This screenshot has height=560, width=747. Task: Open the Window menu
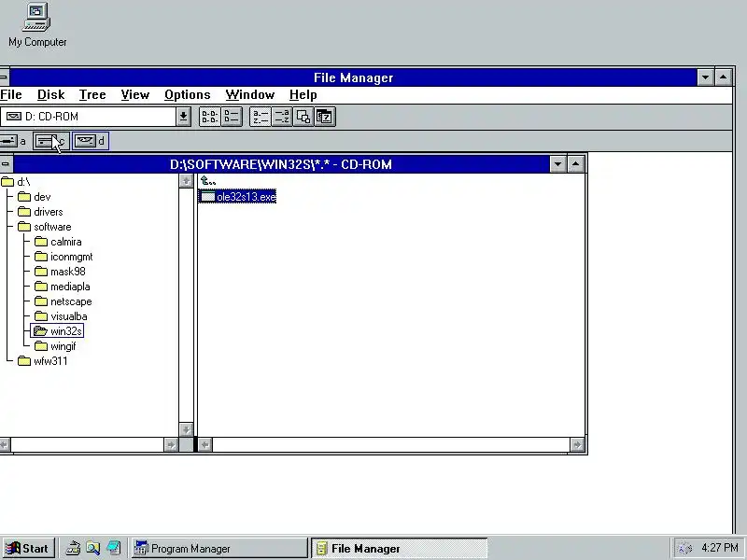(250, 95)
